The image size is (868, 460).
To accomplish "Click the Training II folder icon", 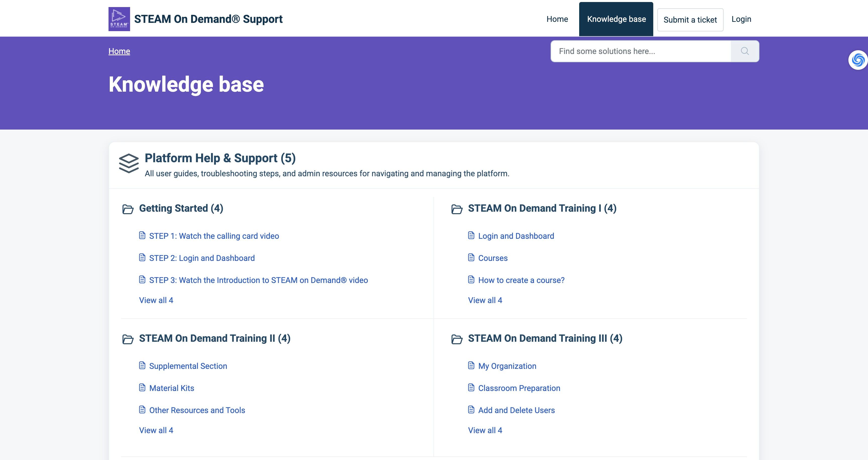I will pyautogui.click(x=128, y=339).
